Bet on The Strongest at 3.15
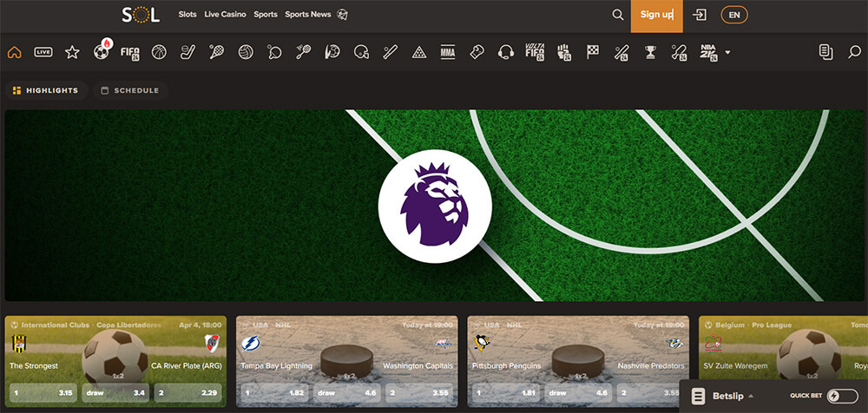 (x=42, y=393)
